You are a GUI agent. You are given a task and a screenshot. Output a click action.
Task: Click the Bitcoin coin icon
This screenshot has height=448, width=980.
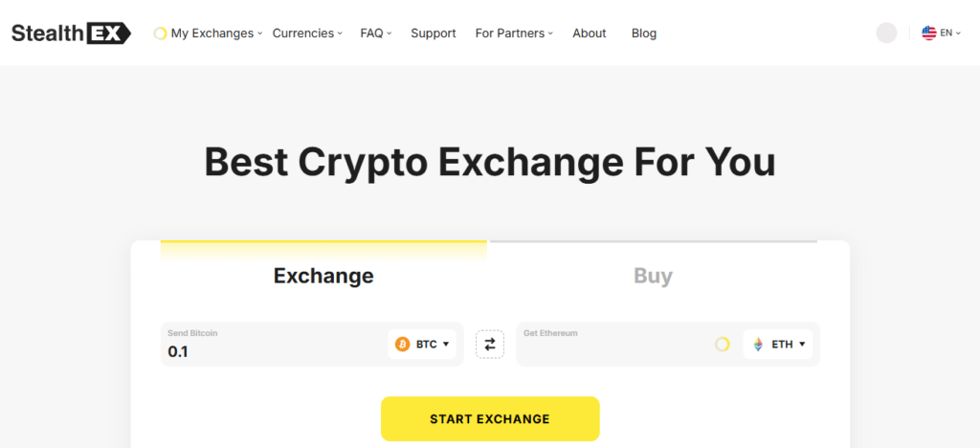402,344
